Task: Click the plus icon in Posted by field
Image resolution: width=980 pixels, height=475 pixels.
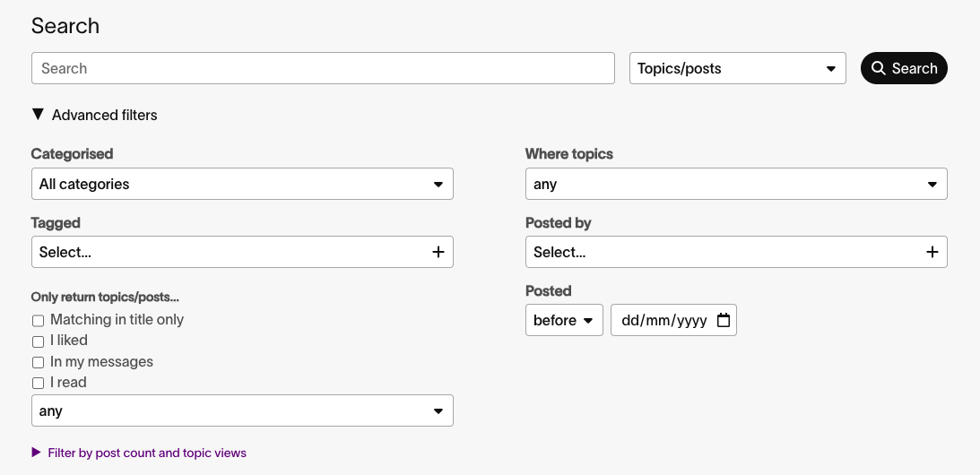Action: (932, 252)
